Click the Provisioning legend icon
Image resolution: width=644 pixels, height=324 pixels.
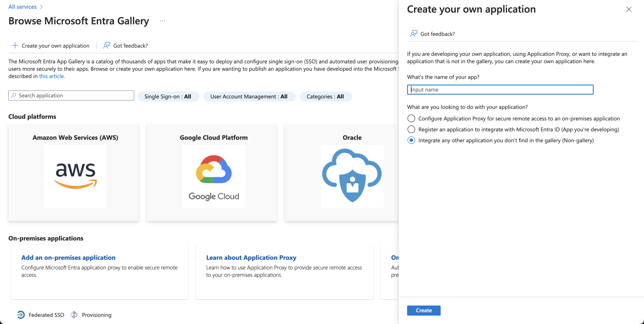tap(74, 315)
